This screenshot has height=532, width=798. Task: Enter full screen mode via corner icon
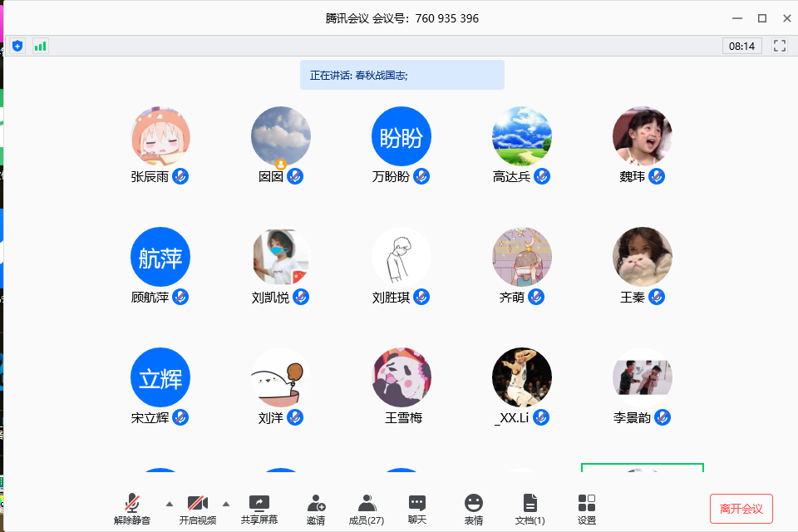780,46
